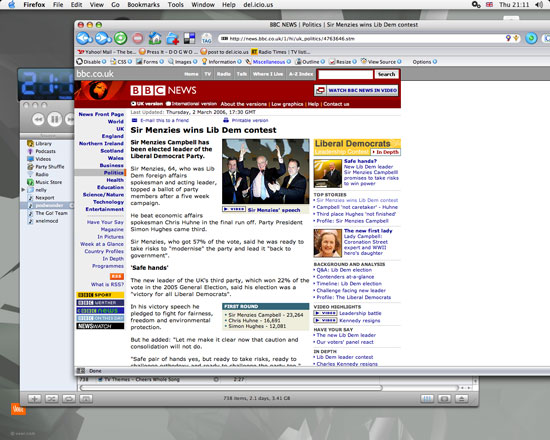Image resolution: width=550 pixels, height=440 pixels.
Task: Click green Go button beside address bar
Action: 531,38
